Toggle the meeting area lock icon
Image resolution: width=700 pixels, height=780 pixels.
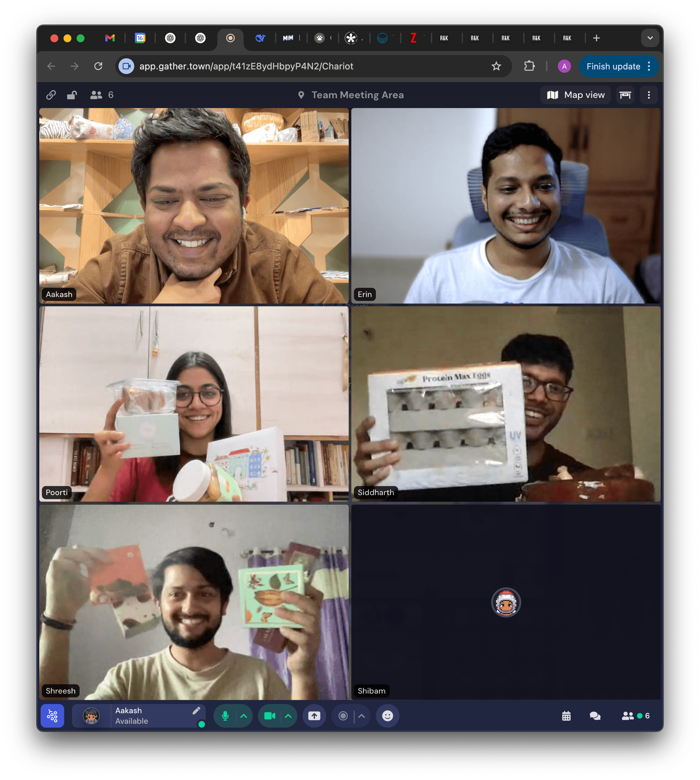72,95
